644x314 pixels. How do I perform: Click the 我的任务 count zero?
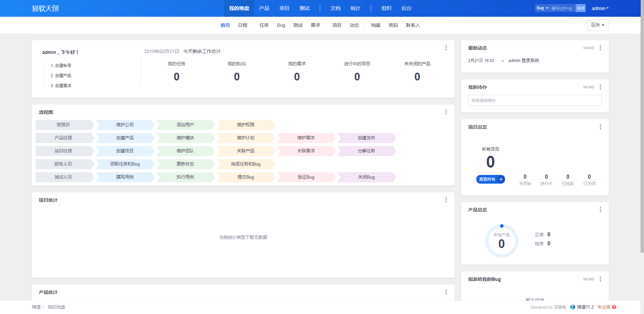[x=177, y=77]
